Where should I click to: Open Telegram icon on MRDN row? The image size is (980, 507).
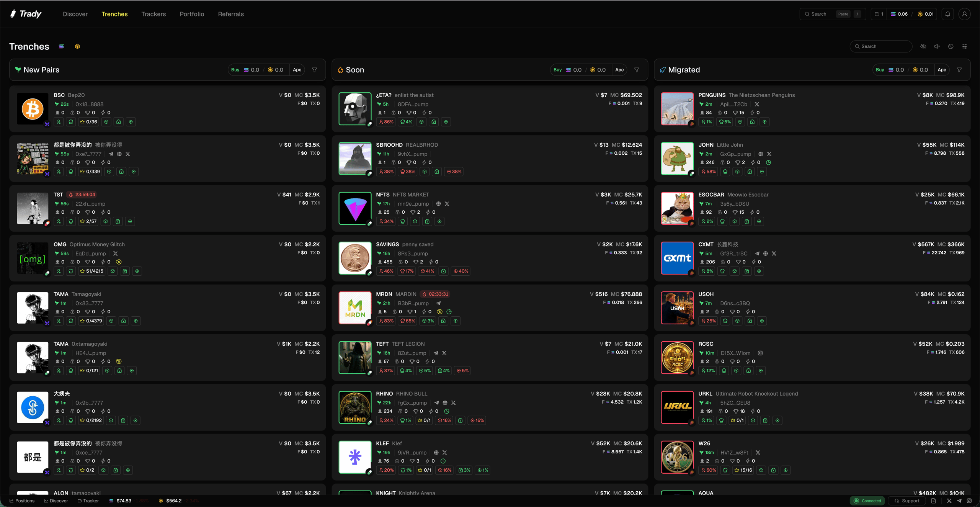tap(438, 303)
